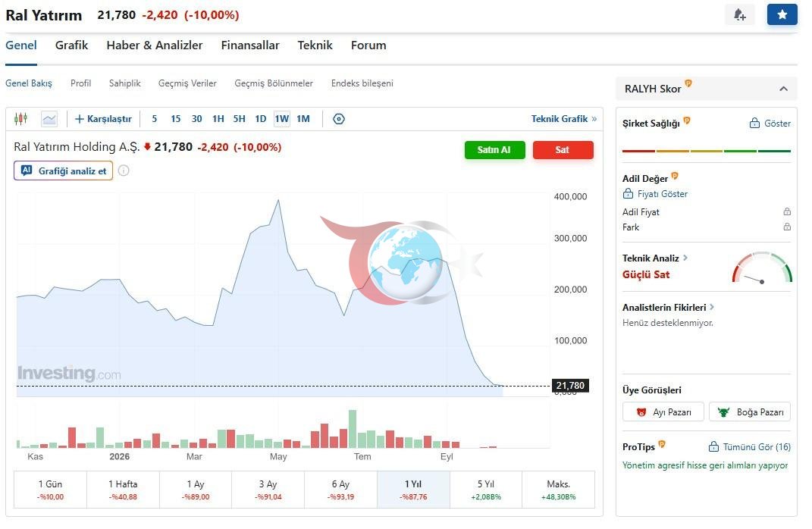Set chart interval to 1W
Viewport: 812px width, 529px height.
pos(282,119)
